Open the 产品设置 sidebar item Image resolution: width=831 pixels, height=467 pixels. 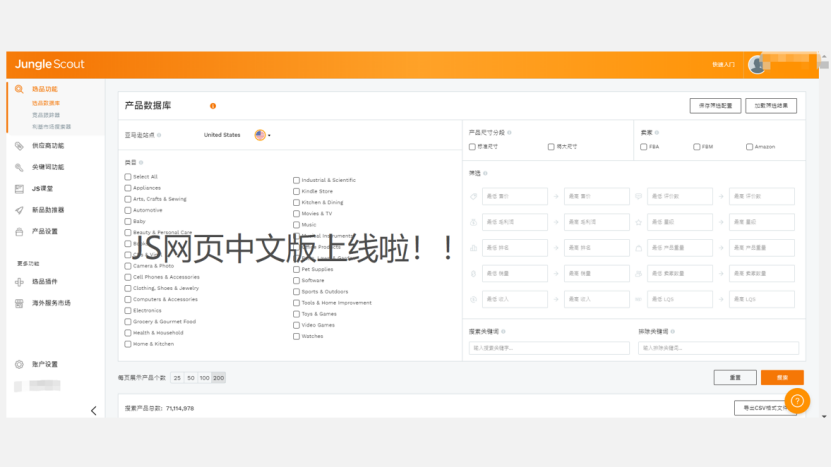[x=45, y=232]
